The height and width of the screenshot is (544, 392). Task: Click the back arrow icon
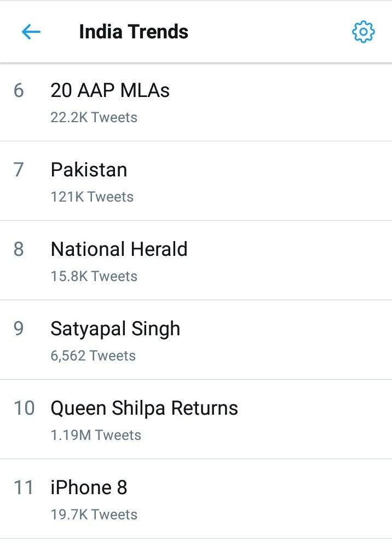[32, 31]
